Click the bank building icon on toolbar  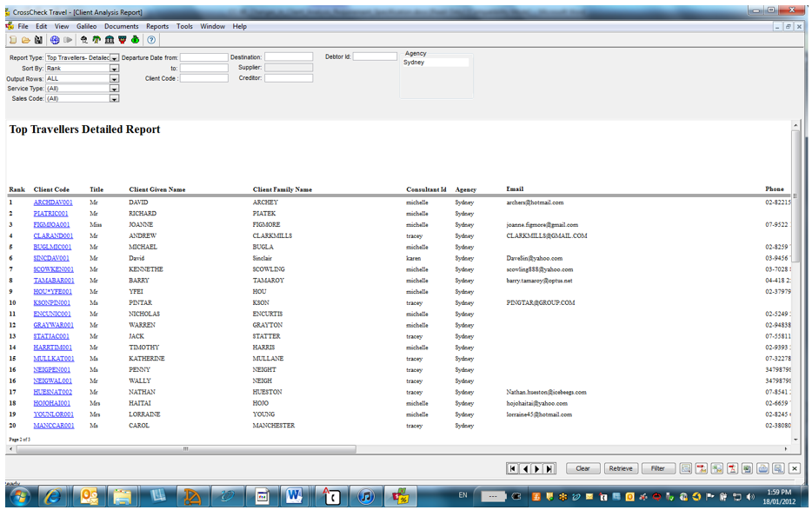[109, 40]
